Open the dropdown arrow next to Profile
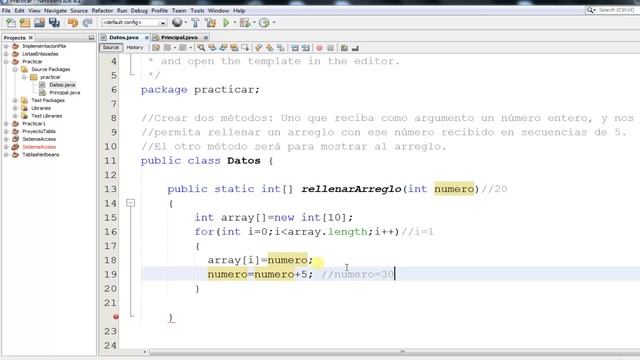This screenshot has width=640, height=360. click(273, 23)
